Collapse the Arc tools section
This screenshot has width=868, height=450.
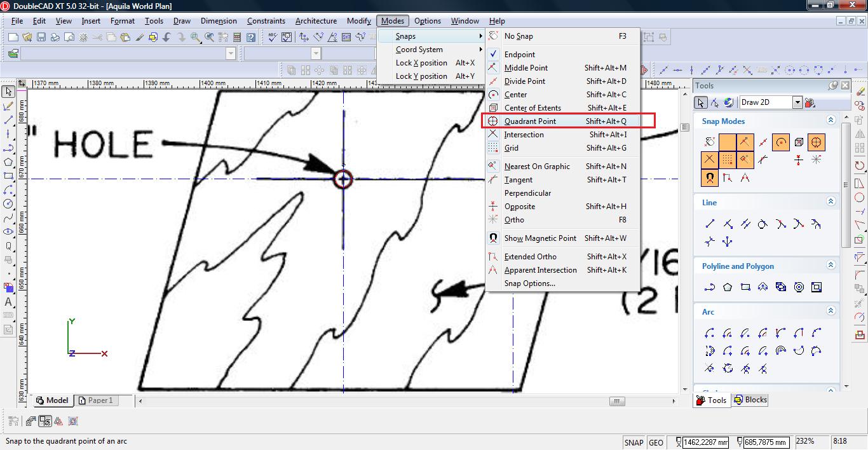click(x=831, y=311)
